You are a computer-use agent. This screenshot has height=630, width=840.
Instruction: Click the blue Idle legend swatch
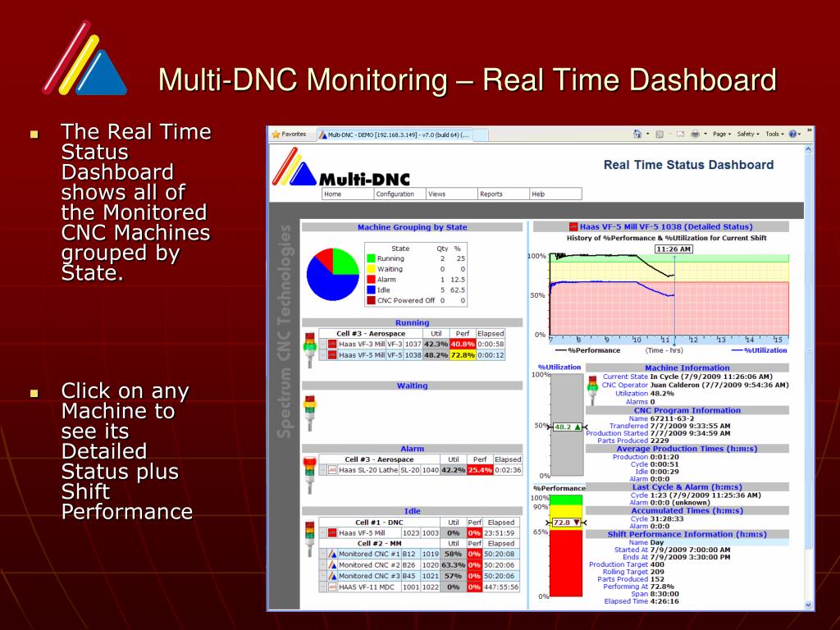[371, 290]
